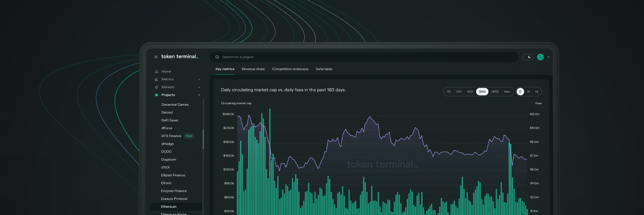Click the Markets globe icon

156,87
